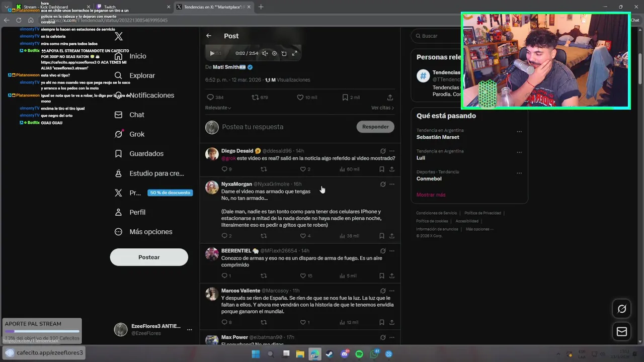Ask Grok about Diego Desaid's reply
Viewport: 644px width, 362px height.
(383, 151)
